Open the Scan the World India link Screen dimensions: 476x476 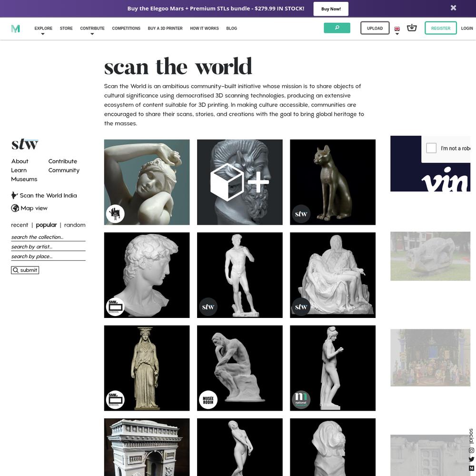click(x=48, y=196)
